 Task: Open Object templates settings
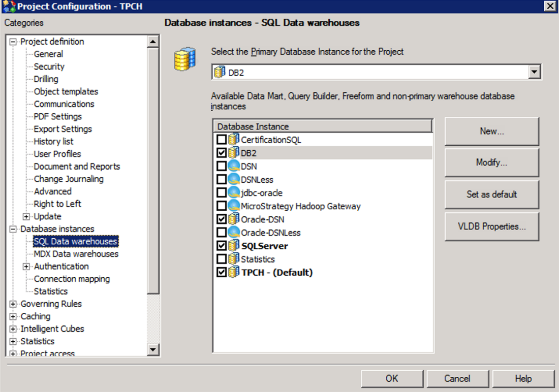[x=66, y=91]
